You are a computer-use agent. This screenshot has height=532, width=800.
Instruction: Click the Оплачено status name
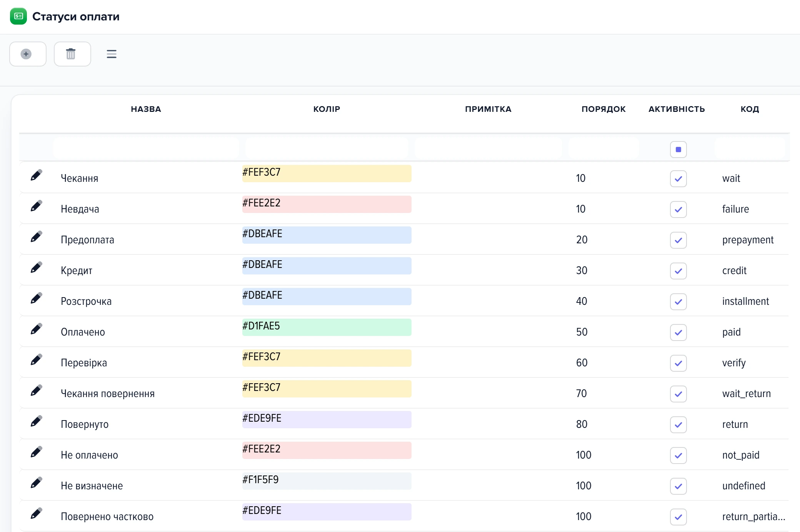pos(83,332)
